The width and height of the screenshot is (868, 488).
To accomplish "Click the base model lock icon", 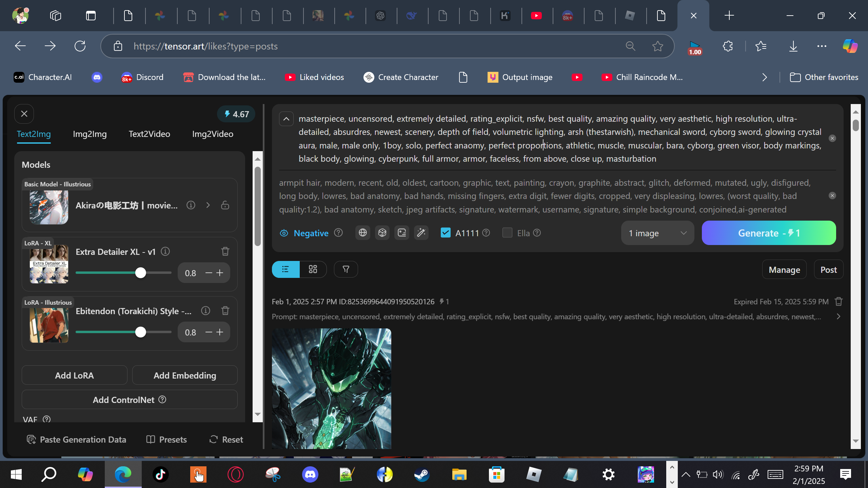I will click(x=225, y=205).
